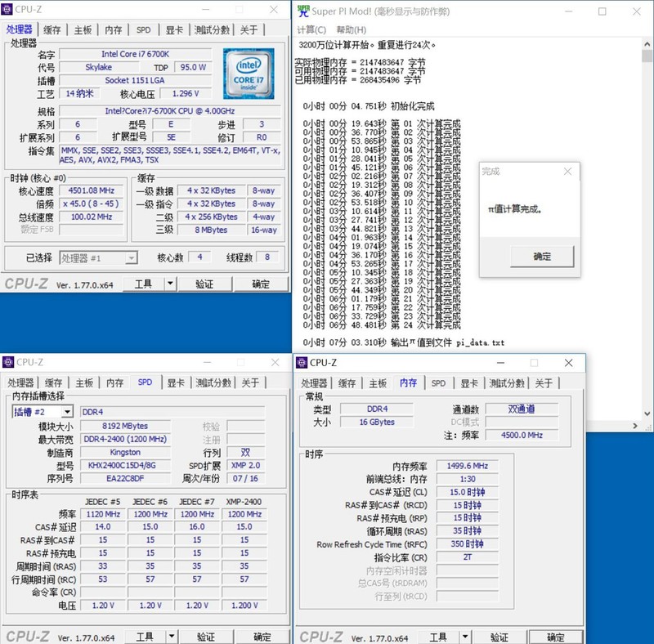Open 内存 tab in top-left CPU-Z window
Image resolution: width=654 pixels, height=644 pixels.
click(x=113, y=30)
